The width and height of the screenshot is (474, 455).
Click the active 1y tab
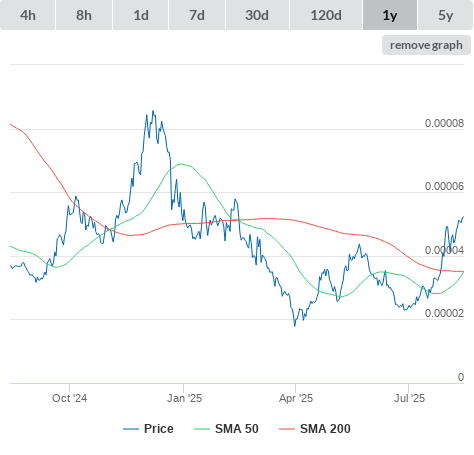coord(390,15)
